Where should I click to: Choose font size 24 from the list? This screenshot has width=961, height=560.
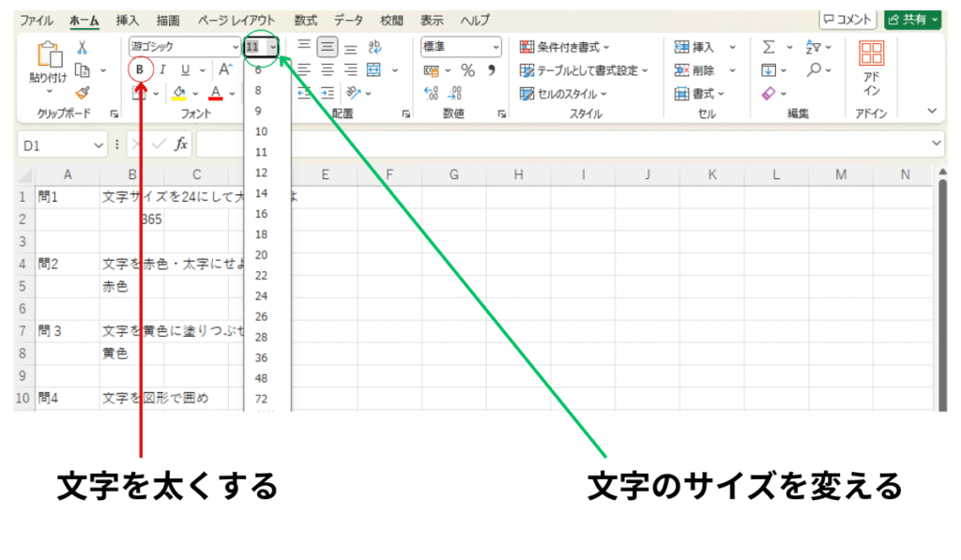coord(261,295)
